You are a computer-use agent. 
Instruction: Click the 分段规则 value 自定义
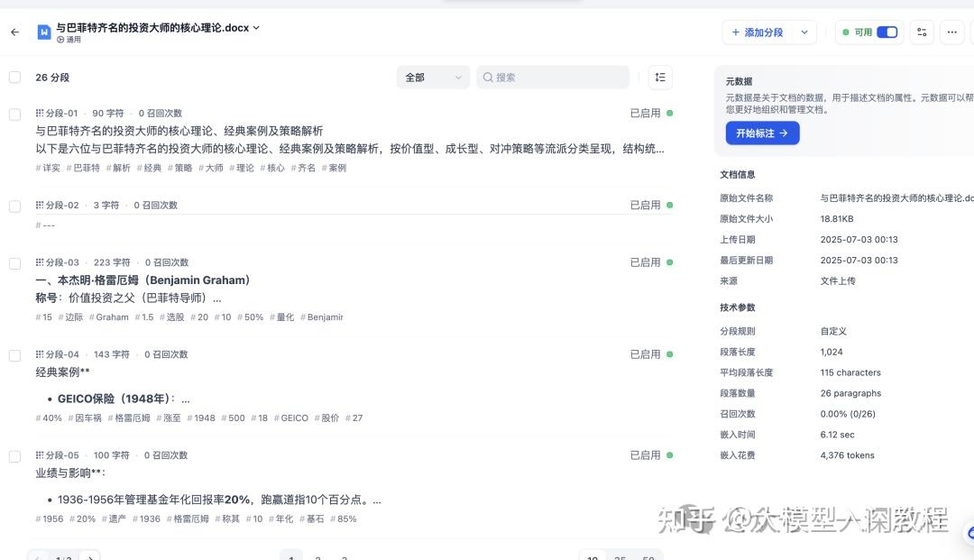coord(833,331)
